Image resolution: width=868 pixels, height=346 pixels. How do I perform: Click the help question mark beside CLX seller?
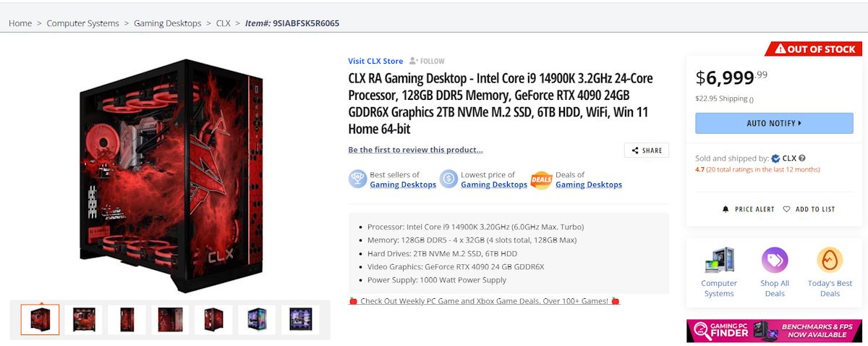[802, 158]
